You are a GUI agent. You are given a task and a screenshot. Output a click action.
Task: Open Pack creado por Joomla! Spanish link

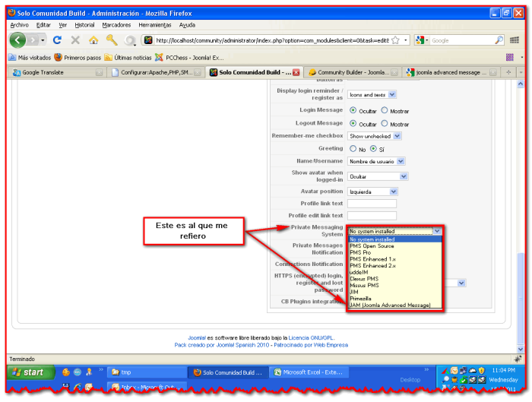click(222, 345)
